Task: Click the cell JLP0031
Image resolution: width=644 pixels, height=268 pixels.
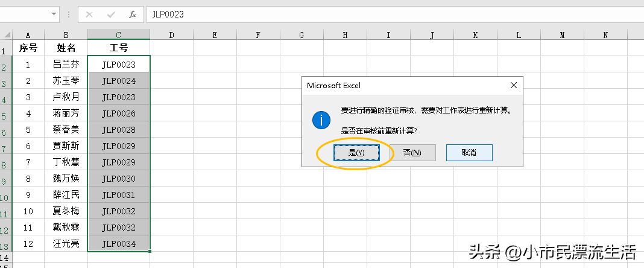Action: click(x=119, y=194)
